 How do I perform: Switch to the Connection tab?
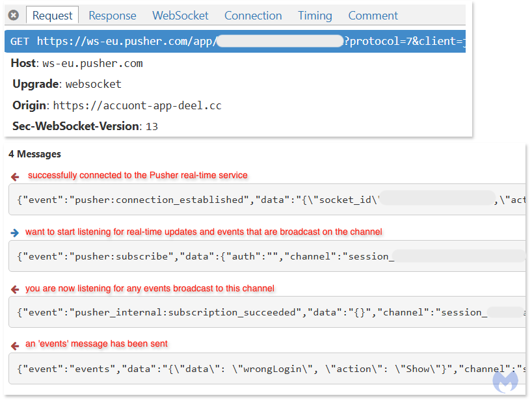tap(253, 16)
